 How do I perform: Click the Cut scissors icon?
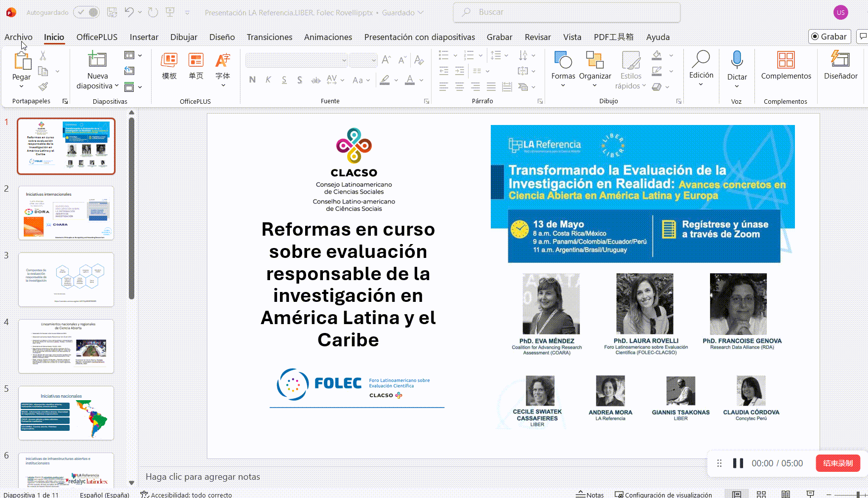43,56
